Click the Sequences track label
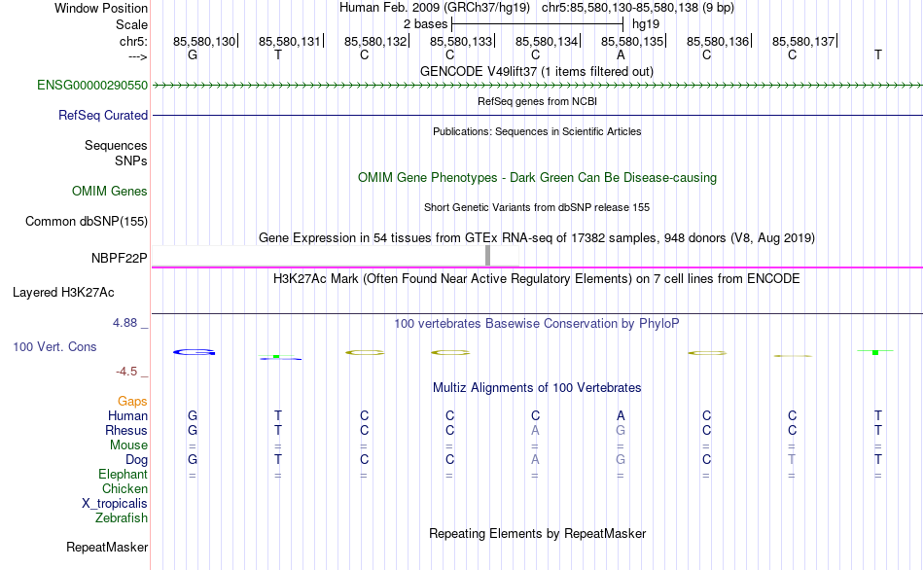Image resolution: width=924 pixels, height=570 pixels. click(116, 146)
